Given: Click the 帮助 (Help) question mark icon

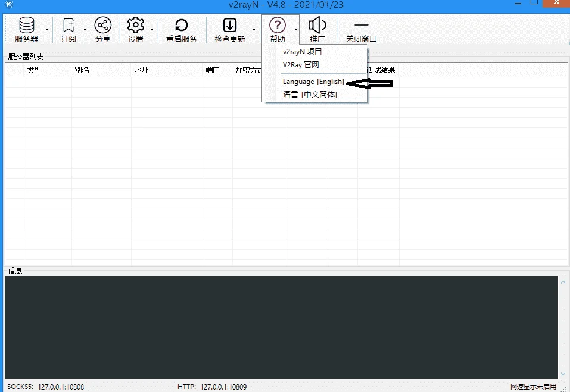Looking at the screenshot, I should point(278,29).
